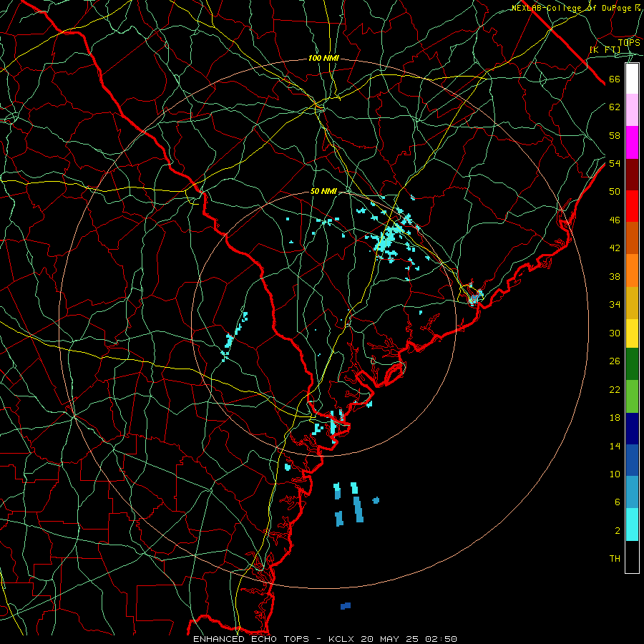The image size is (644, 644).
Task: Click the navy blue legend swatch
Action: coord(632,429)
